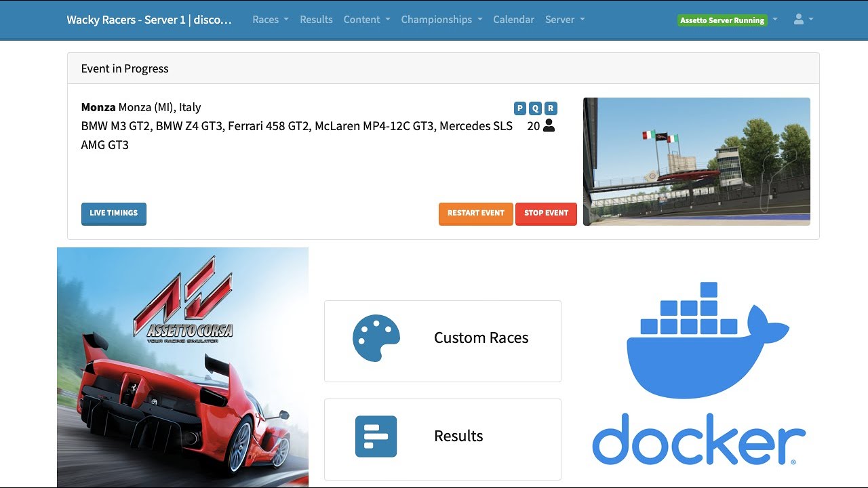
Task: Expand the Server dropdown menu
Action: [x=565, y=20]
